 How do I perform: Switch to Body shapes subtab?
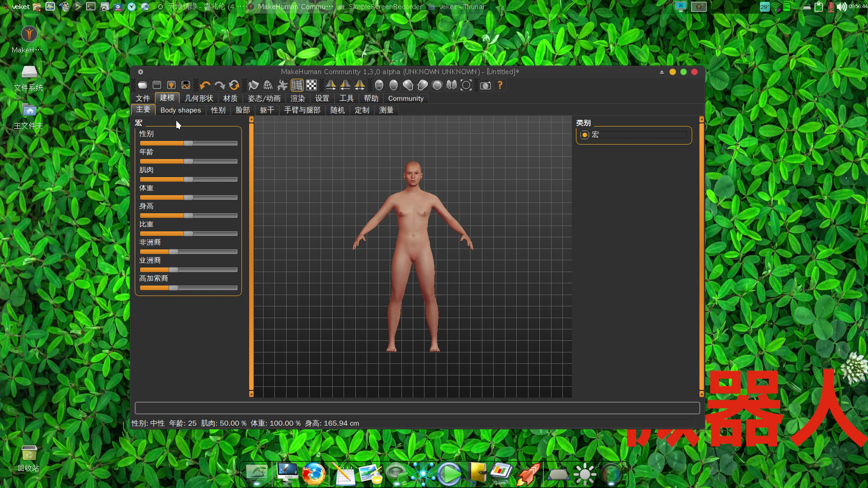coord(180,110)
